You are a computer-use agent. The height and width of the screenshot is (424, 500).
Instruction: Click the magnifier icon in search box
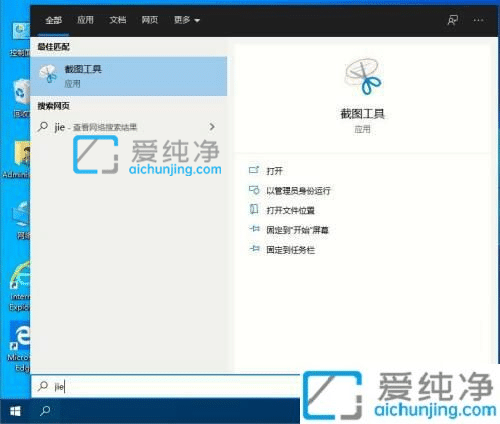coord(43,386)
